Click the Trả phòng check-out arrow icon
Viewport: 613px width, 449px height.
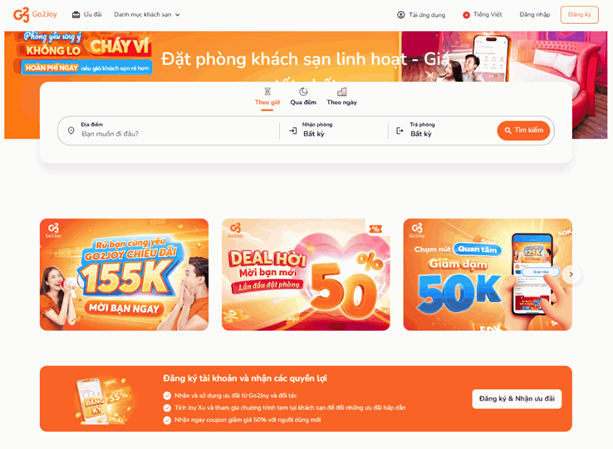tap(400, 131)
